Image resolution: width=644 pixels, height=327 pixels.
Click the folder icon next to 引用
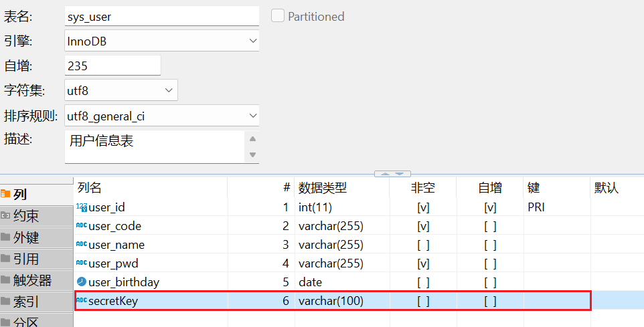point(5,258)
